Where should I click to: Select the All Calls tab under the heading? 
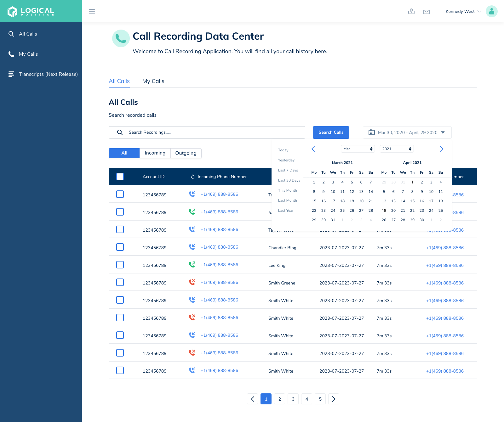click(x=119, y=81)
